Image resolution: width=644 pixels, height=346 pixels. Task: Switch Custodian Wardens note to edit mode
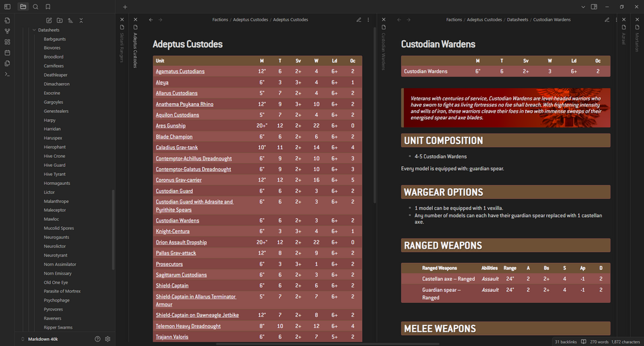click(607, 20)
